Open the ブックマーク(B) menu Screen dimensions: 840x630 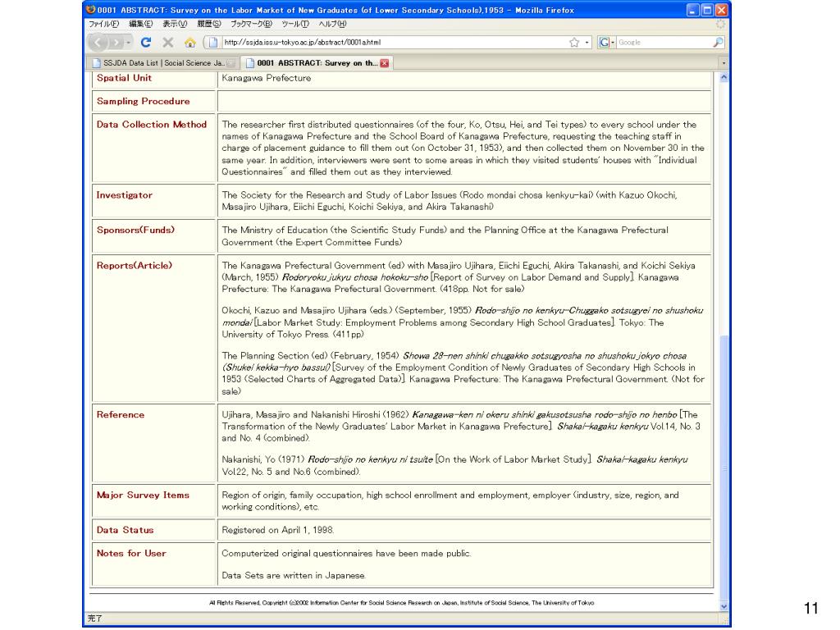pos(251,24)
